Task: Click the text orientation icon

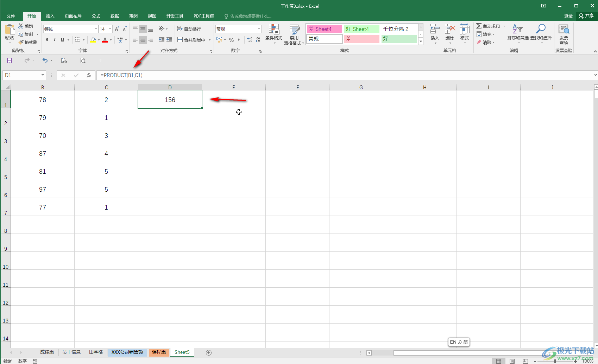Action: (162, 29)
